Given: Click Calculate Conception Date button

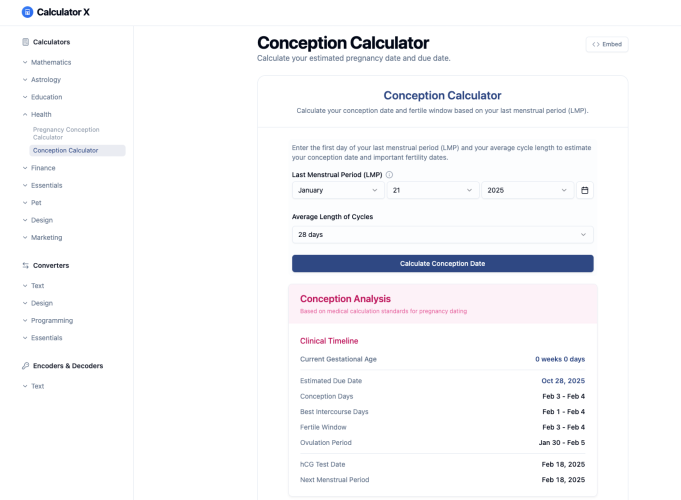Looking at the screenshot, I should [443, 264].
